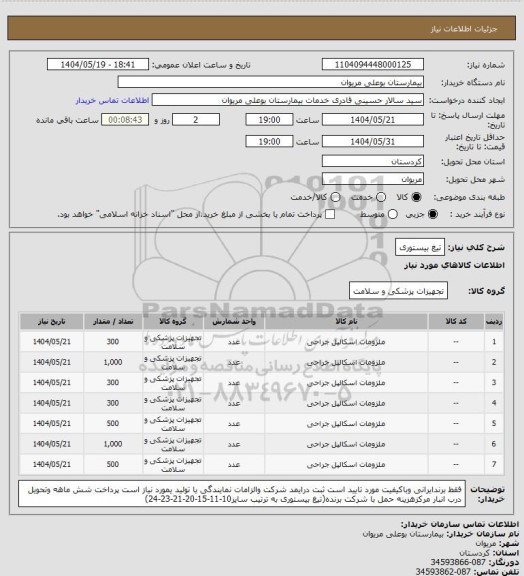Click the need number field 1104094448000125

[373, 64]
